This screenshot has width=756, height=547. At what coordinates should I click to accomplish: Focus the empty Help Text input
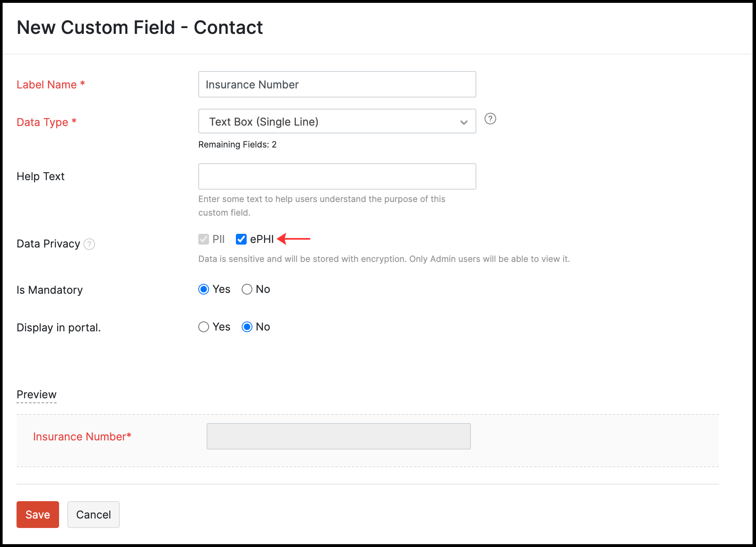point(337,176)
